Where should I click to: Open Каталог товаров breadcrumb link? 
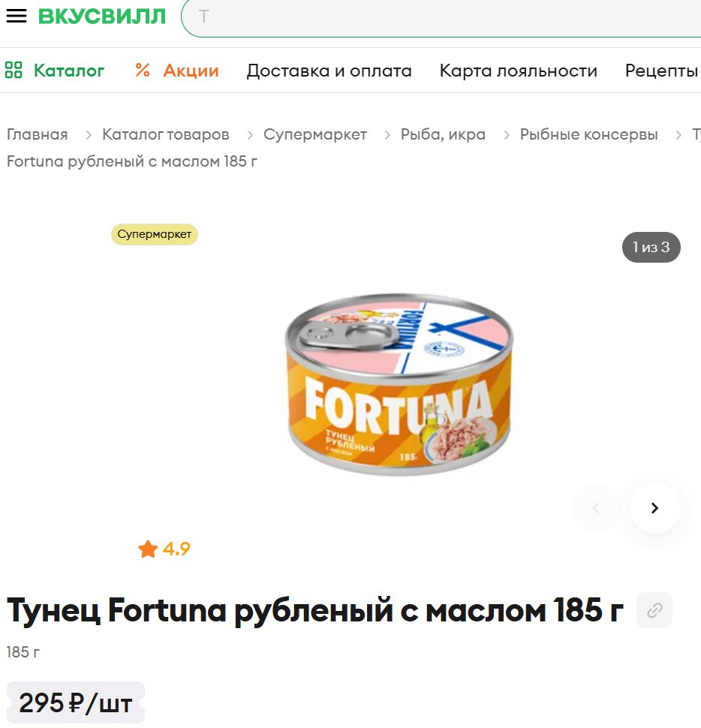point(166,134)
